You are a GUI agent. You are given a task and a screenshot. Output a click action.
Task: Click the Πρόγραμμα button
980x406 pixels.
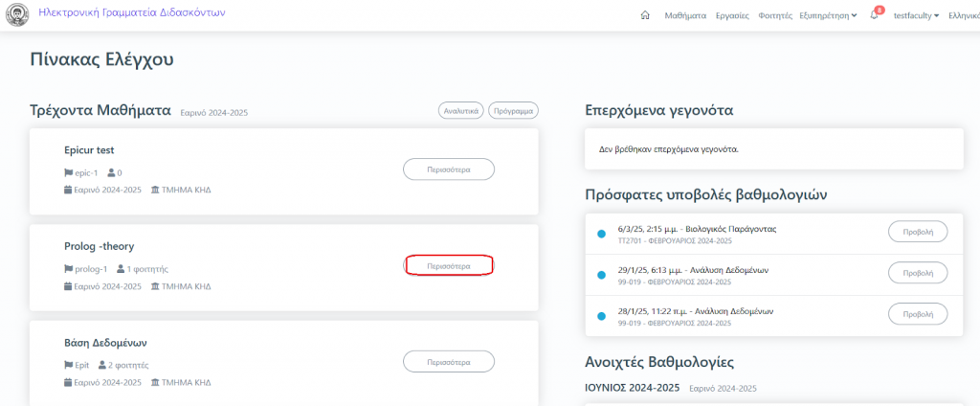pos(513,111)
